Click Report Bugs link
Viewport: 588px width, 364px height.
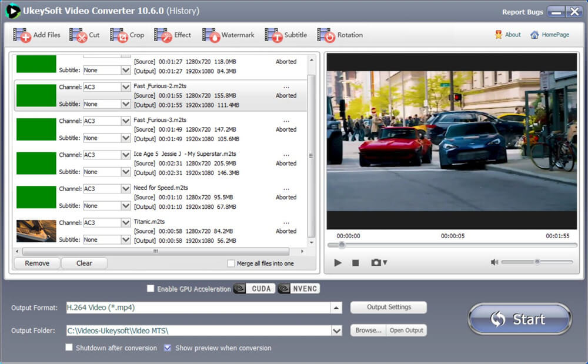tap(522, 12)
